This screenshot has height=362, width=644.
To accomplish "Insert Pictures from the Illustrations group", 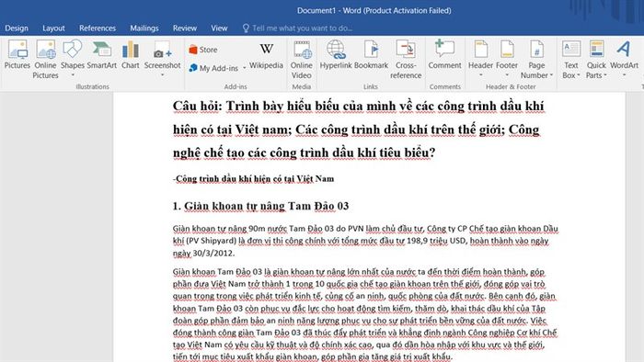I will pyautogui.click(x=17, y=55).
